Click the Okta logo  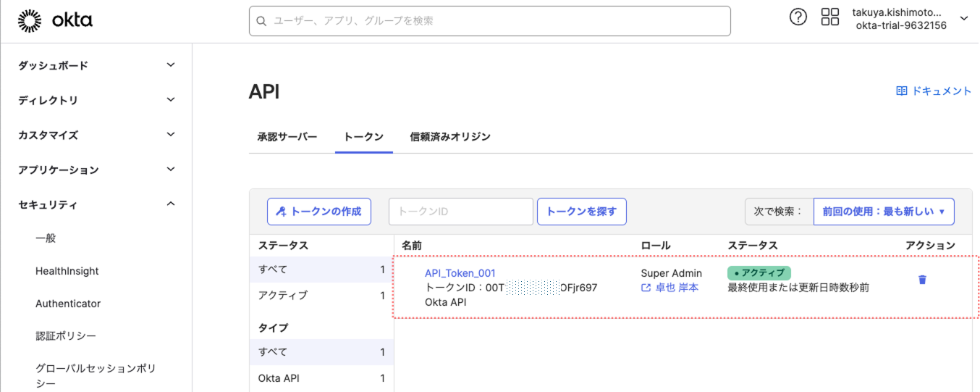pyautogui.click(x=55, y=21)
